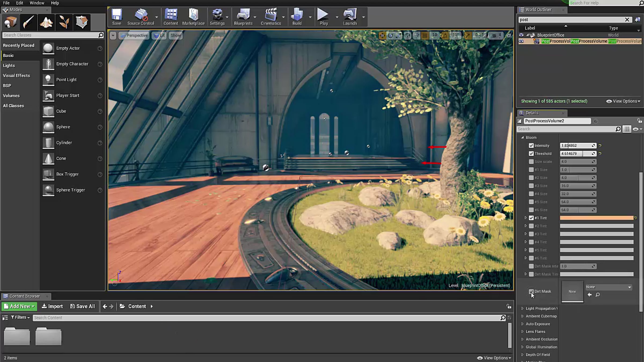Open the Dirt Mask None dropdown

[608, 287]
